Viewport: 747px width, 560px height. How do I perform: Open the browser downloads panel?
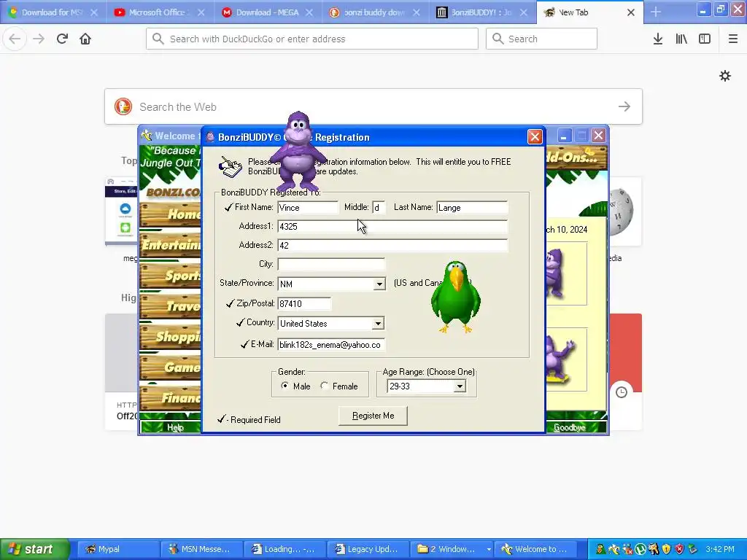pos(658,39)
